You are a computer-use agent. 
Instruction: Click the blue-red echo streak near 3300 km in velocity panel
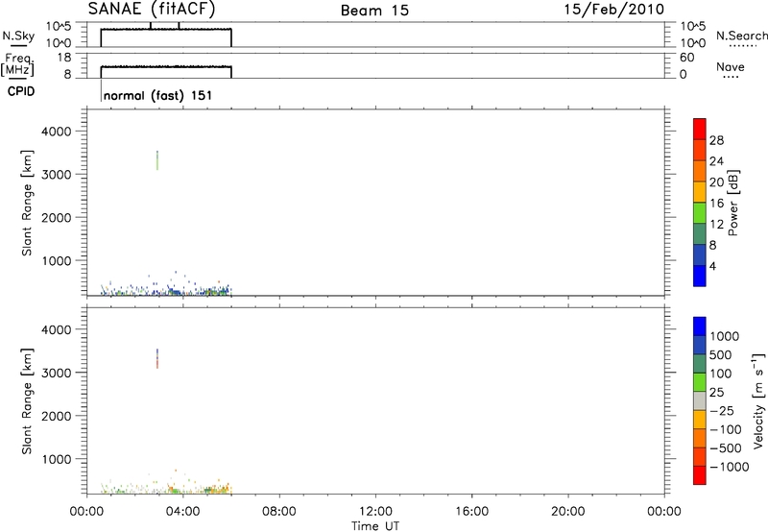tap(157, 358)
